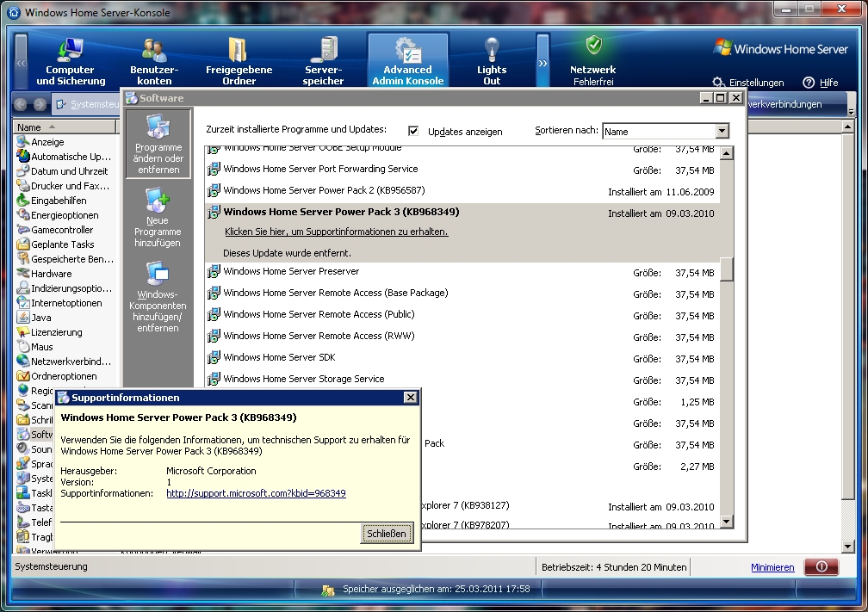Select Remote Access (Public) icon
Viewport: 868px width, 612px height.
(x=214, y=315)
